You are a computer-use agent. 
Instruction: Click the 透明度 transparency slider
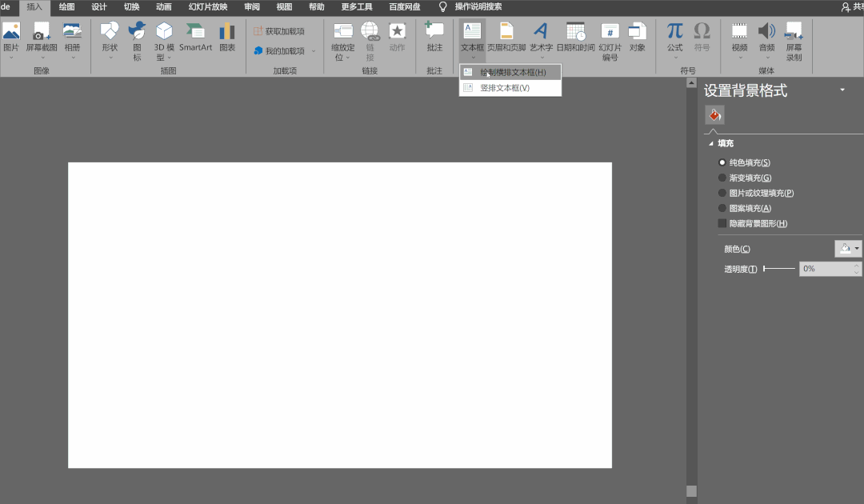pyautogui.click(x=778, y=269)
